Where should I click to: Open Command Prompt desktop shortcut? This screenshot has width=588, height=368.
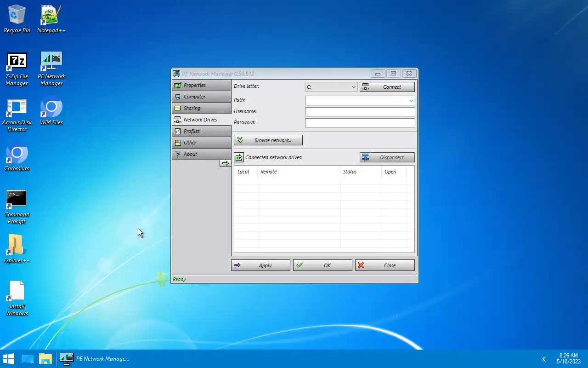(x=17, y=207)
